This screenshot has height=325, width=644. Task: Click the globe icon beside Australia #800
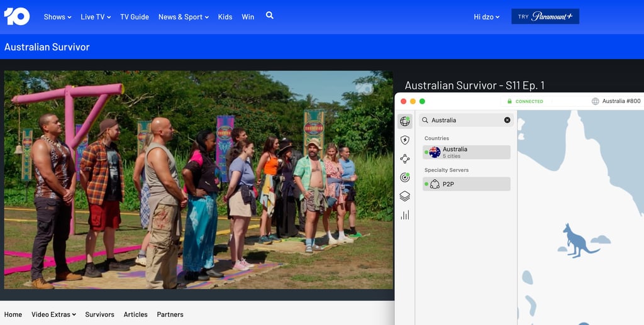coord(595,101)
